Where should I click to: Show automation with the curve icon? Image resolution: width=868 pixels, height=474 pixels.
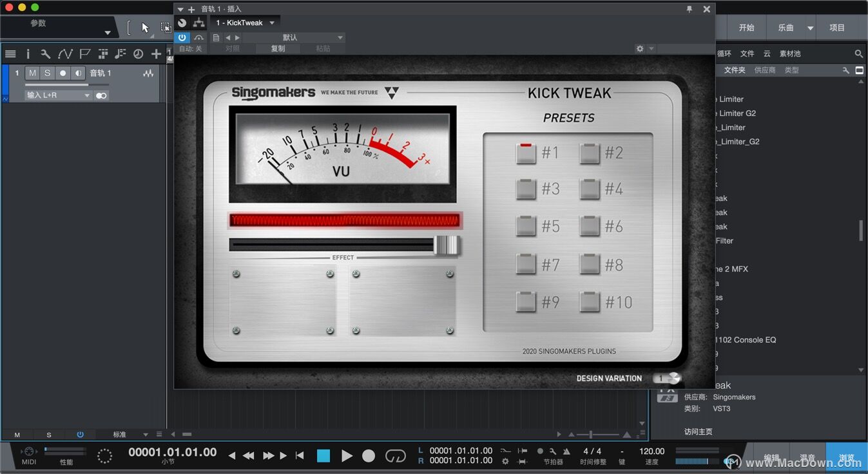(65, 54)
